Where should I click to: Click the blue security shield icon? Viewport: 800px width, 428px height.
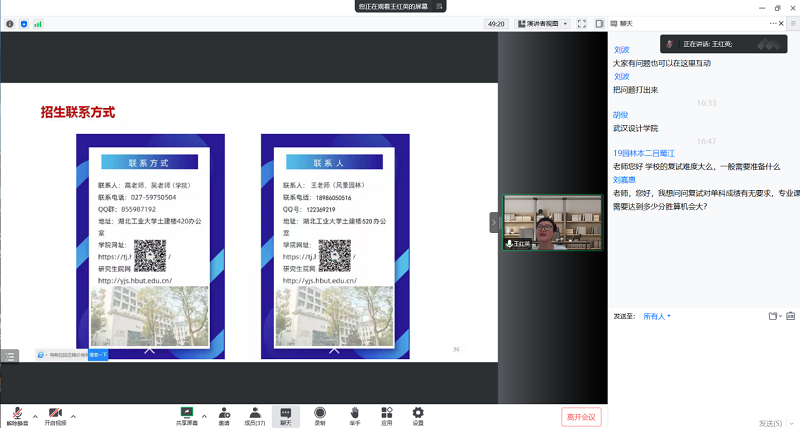pyautogui.click(x=24, y=24)
